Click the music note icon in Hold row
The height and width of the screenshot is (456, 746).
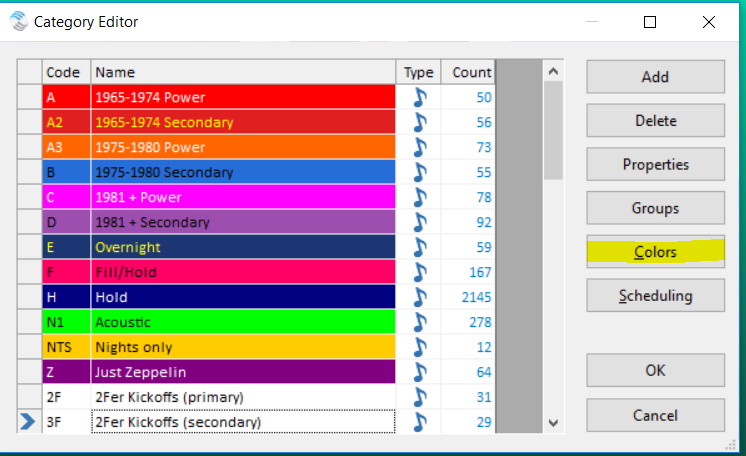[419, 297]
